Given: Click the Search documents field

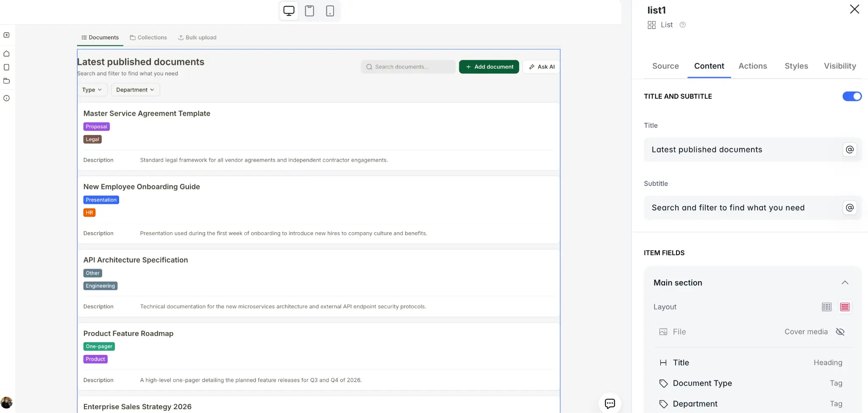Looking at the screenshot, I should coord(407,67).
